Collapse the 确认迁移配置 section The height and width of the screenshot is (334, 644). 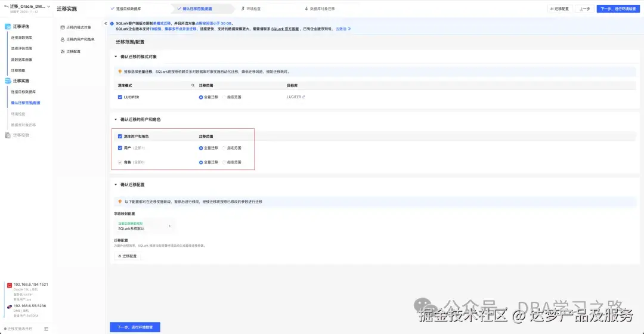click(x=116, y=185)
